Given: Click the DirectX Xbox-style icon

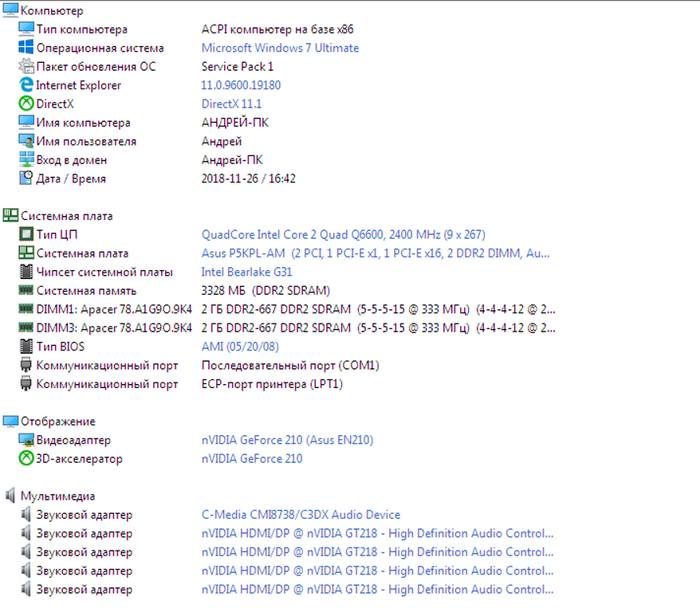Looking at the screenshot, I should 26,104.
